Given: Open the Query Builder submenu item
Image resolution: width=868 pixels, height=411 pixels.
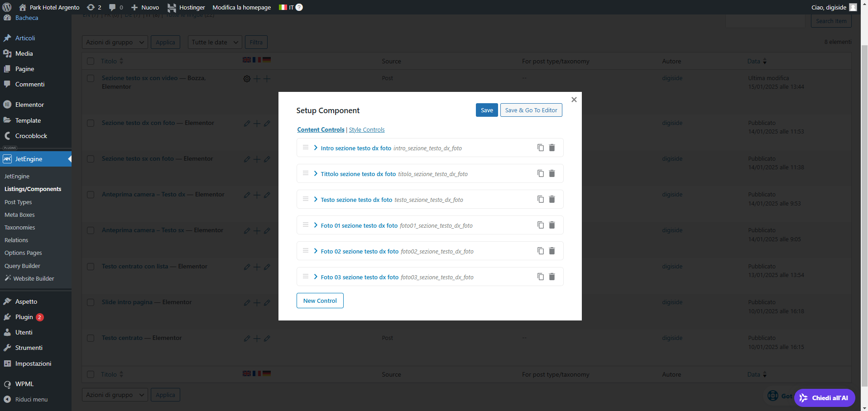Looking at the screenshot, I should pyautogui.click(x=22, y=266).
